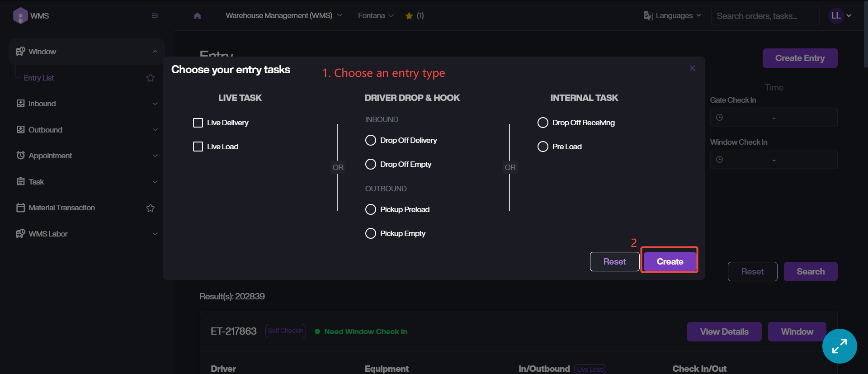Choose the Pickup Preload radio option

tap(371, 209)
